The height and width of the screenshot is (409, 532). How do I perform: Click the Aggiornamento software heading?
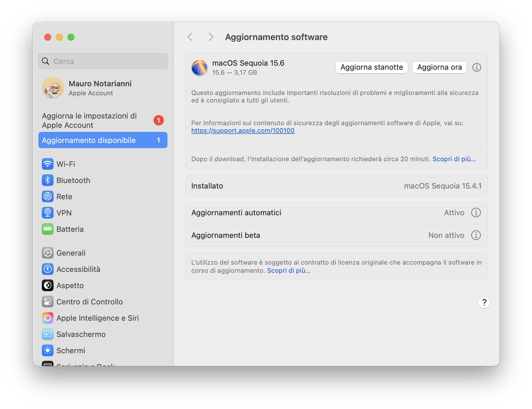(276, 37)
